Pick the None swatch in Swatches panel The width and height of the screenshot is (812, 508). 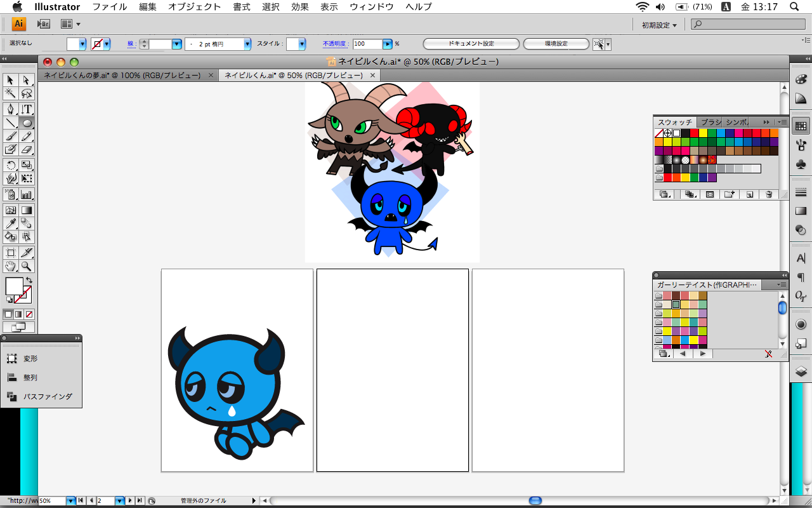(x=659, y=133)
